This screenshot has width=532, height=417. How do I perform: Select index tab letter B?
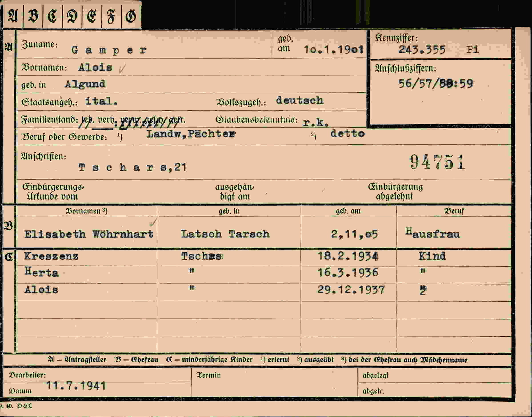(33, 17)
